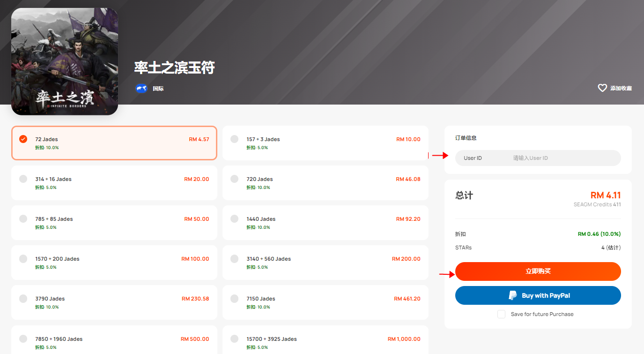Click the 订单信息 order info heading
Image resolution: width=644 pixels, height=354 pixels.
click(x=466, y=138)
